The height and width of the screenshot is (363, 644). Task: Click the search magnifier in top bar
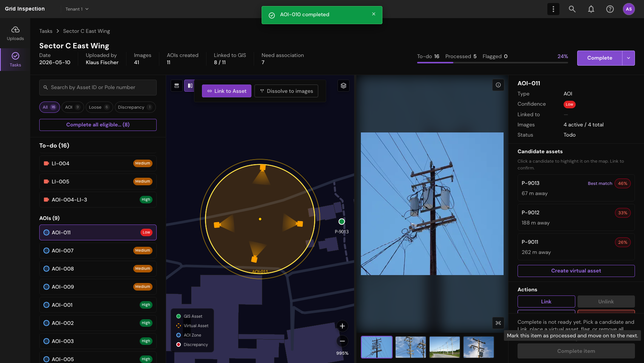point(572,9)
